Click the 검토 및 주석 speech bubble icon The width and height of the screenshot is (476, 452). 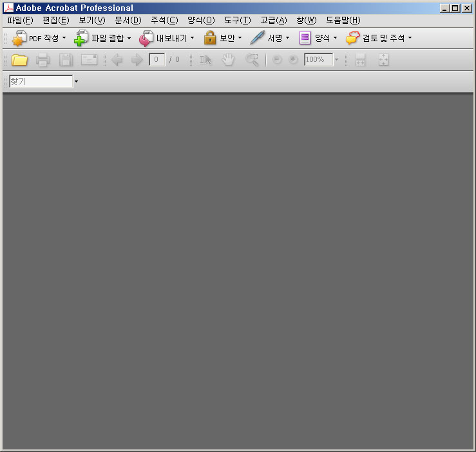click(x=352, y=38)
